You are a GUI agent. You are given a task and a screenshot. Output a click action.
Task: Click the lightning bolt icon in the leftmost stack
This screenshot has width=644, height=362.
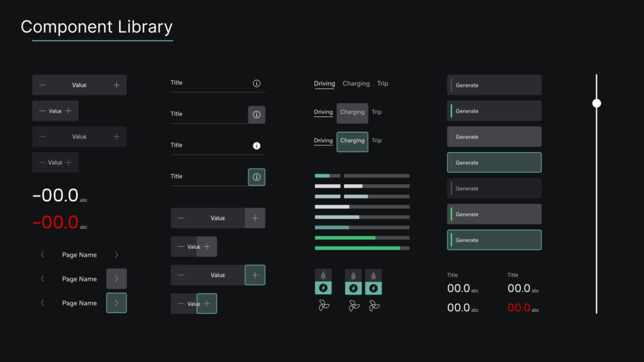323,288
